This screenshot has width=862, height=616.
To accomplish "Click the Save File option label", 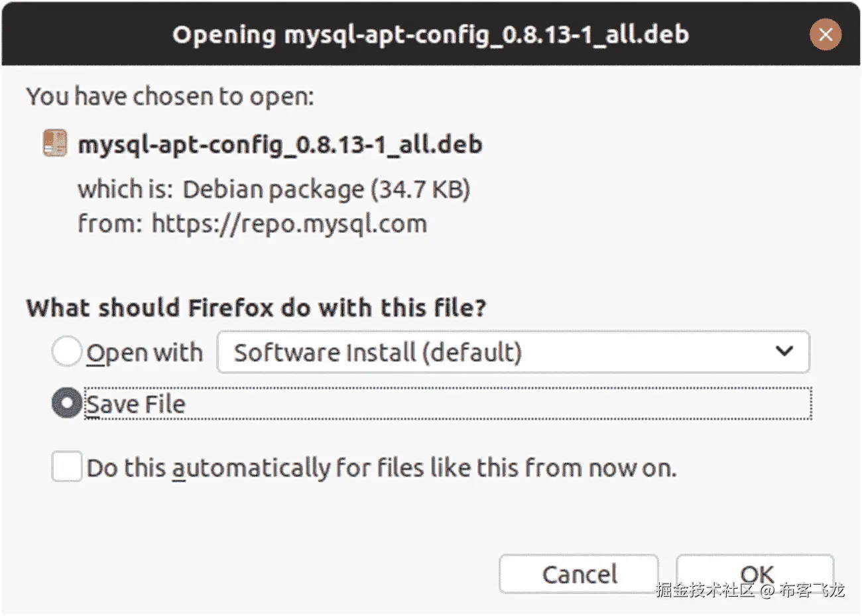I will [135, 403].
